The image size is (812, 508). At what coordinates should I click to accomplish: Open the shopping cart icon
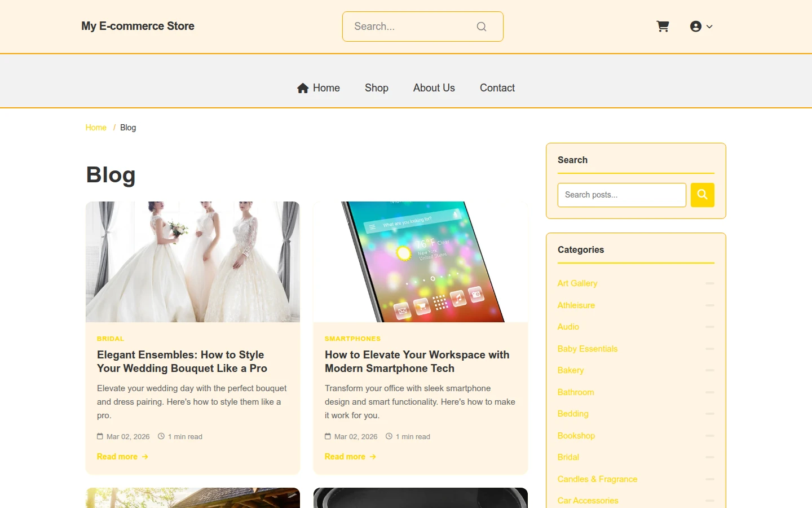(x=663, y=27)
